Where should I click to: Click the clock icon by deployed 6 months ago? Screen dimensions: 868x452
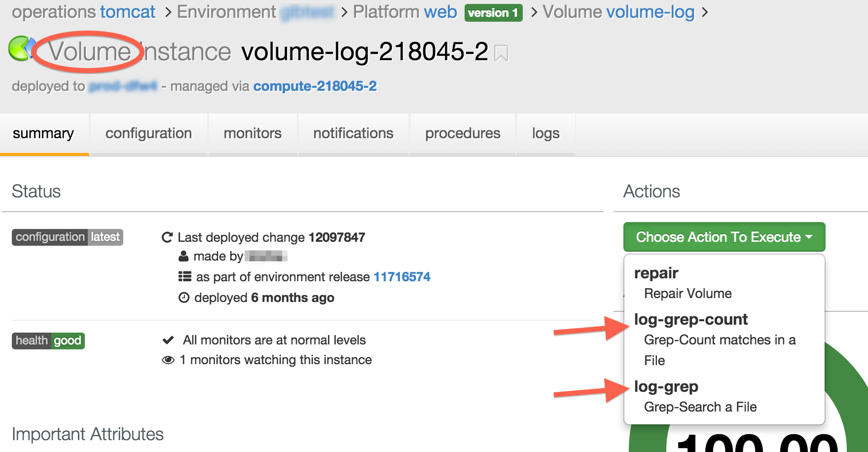pyautogui.click(x=183, y=298)
